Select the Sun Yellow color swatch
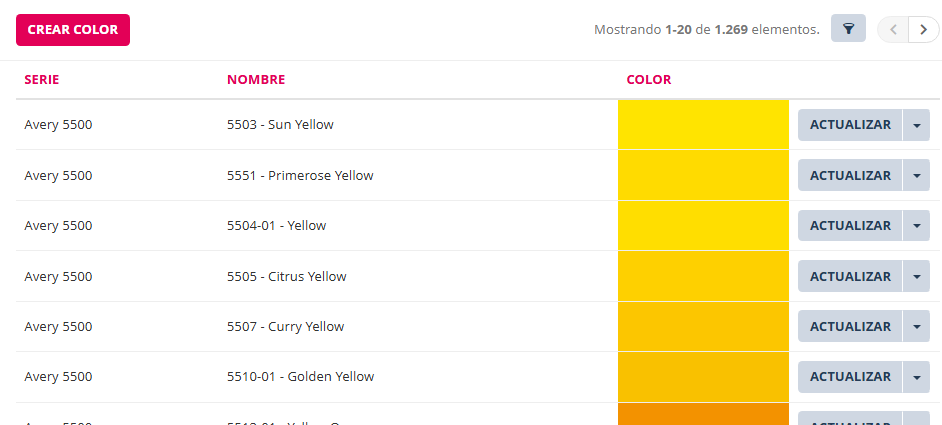Image resolution: width=942 pixels, height=425 pixels. pyautogui.click(x=703, y=125)
